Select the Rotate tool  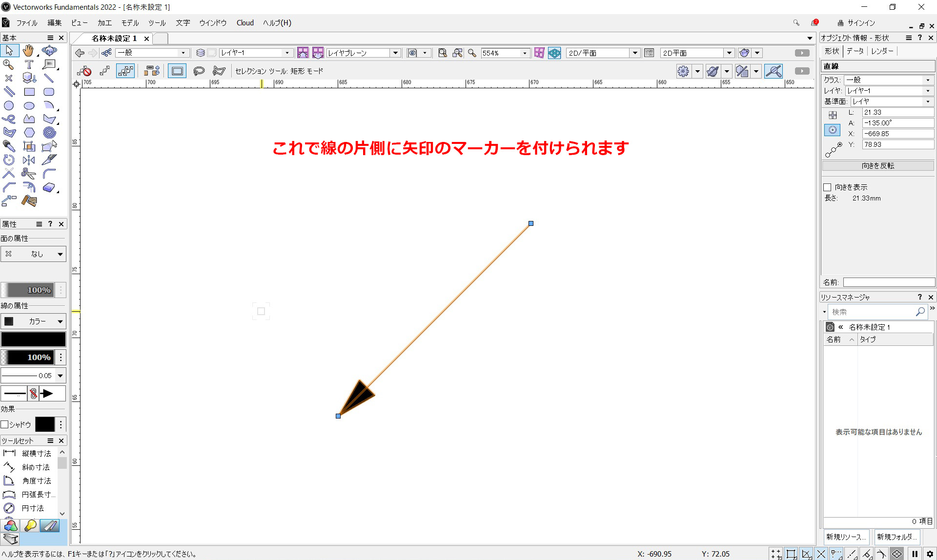point(8,160)
